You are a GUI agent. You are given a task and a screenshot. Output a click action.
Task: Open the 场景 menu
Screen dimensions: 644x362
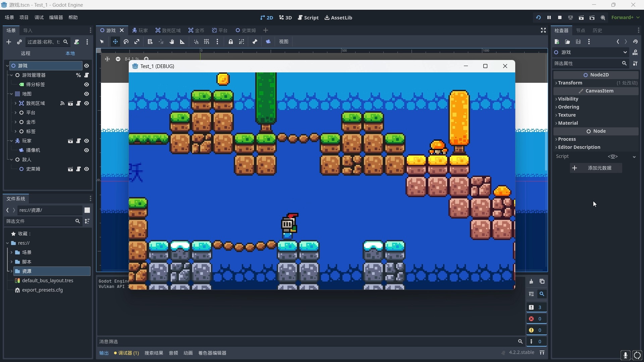(x=9, y=17)
